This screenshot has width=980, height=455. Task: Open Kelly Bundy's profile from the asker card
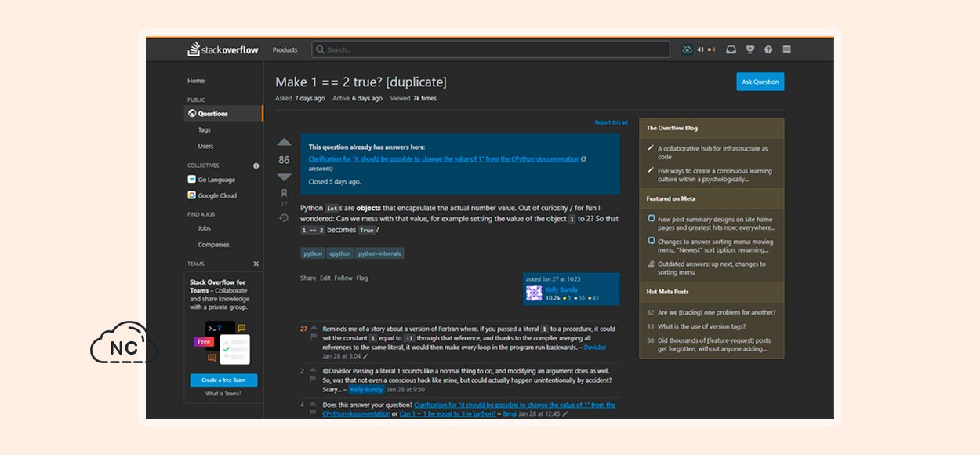pos(561,289)
